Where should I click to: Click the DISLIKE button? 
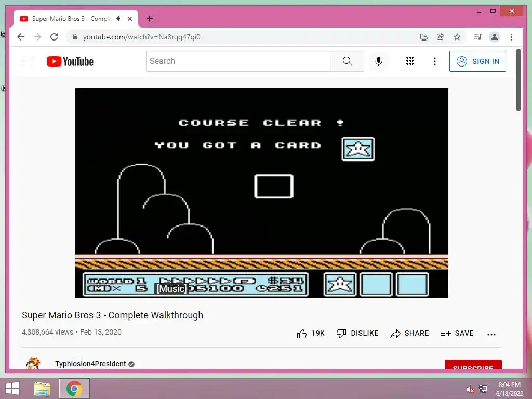pyautogui.click(x=357, y=333)
